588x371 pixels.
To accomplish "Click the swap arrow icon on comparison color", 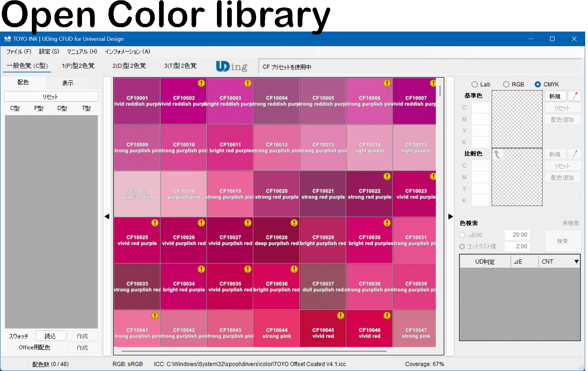I will [x=497, y=154].
